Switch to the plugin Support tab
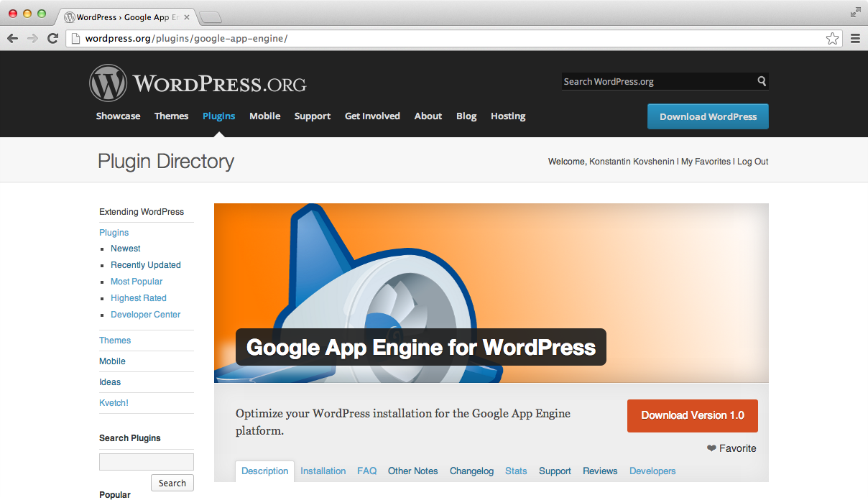This screenshot has height=500, width=868. coord(555,471)
